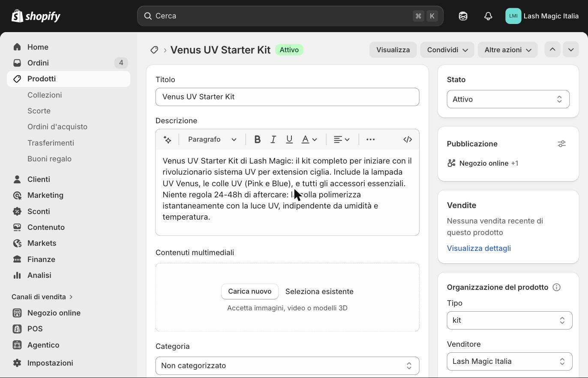The width and height of the screenshot is (588, 378).
Task: Show more formatting options
Action: pos(371,140)
